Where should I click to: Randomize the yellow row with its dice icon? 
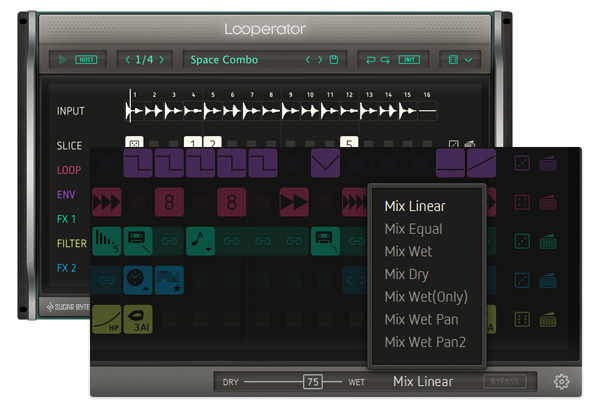click(522, 319)
